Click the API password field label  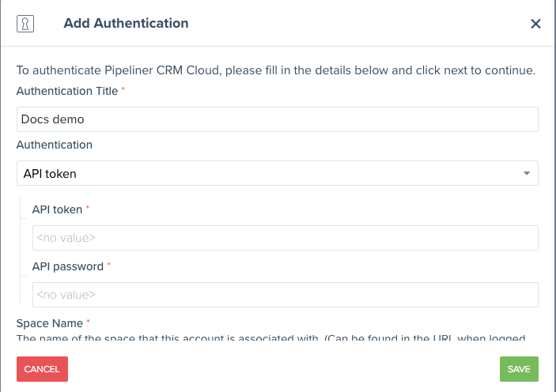click(x=67, y=266)
